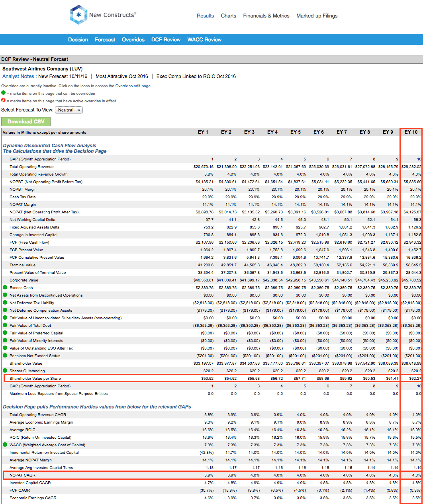This screenshot has width=423, height=504.
Task: Click override icon for Net Deferred Tax Liability
Action: click(5, 303)
